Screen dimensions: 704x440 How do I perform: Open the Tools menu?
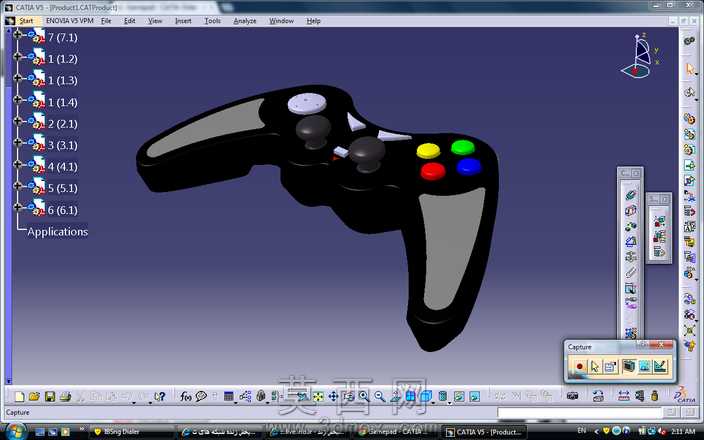pyautogui.click(x=212, y=21)
